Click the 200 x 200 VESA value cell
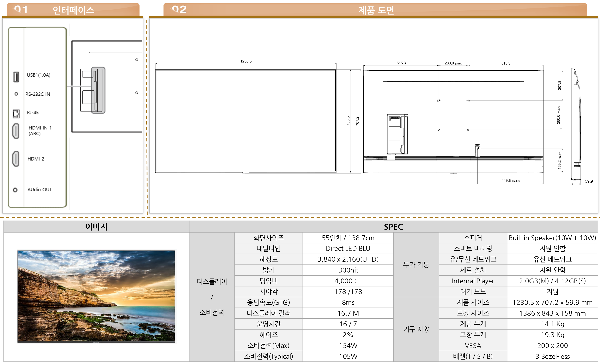Image resolution: width=600 pixels, height=364 pixels. [x=552, y=345]
